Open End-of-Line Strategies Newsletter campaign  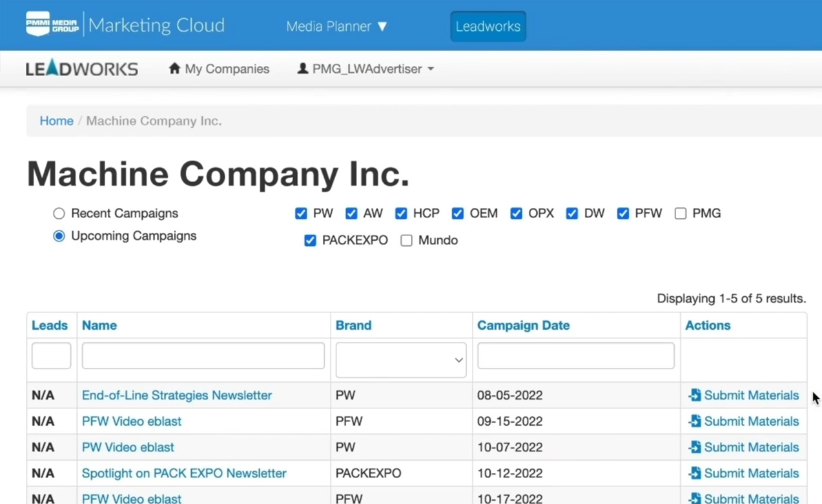point(177,395)
